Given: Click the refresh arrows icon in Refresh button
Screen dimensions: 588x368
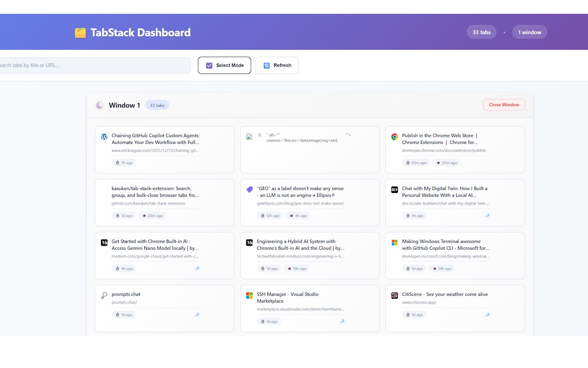Looking at the screenshot, I should coord(266,65).
